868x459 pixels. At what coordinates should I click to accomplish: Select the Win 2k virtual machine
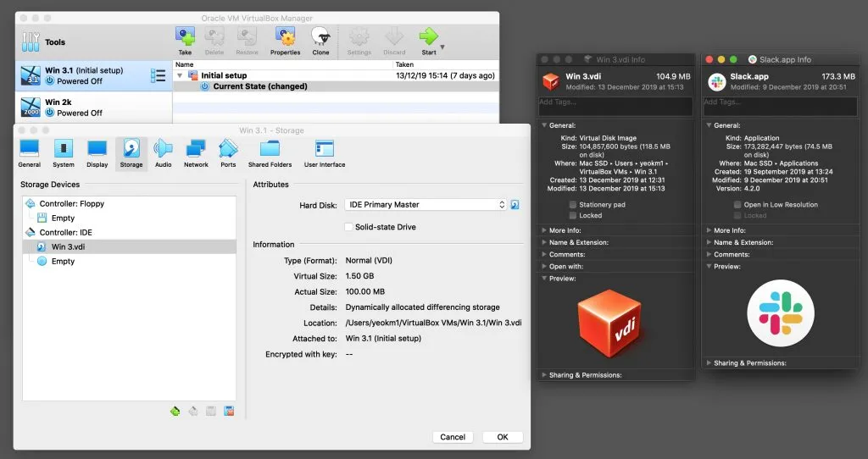93,108
